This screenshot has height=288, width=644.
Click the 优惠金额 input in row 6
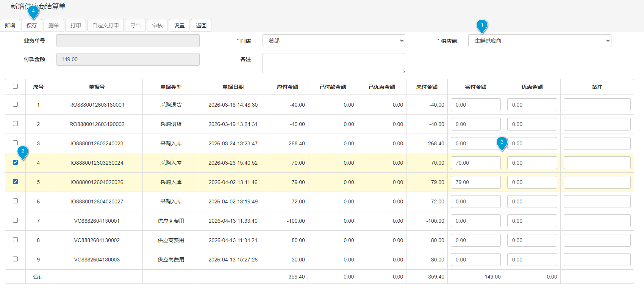[532, 201]
